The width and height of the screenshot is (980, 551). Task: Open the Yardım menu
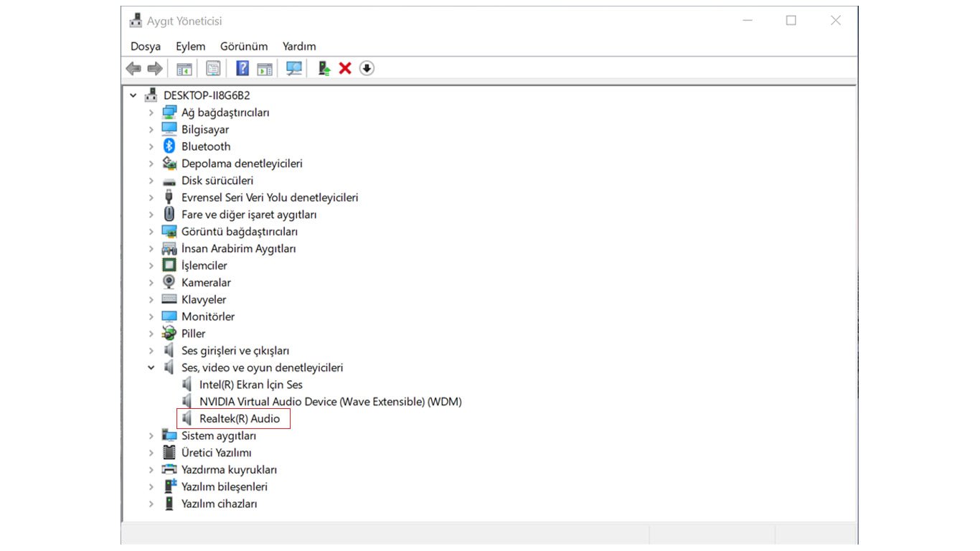pos(299,46)
